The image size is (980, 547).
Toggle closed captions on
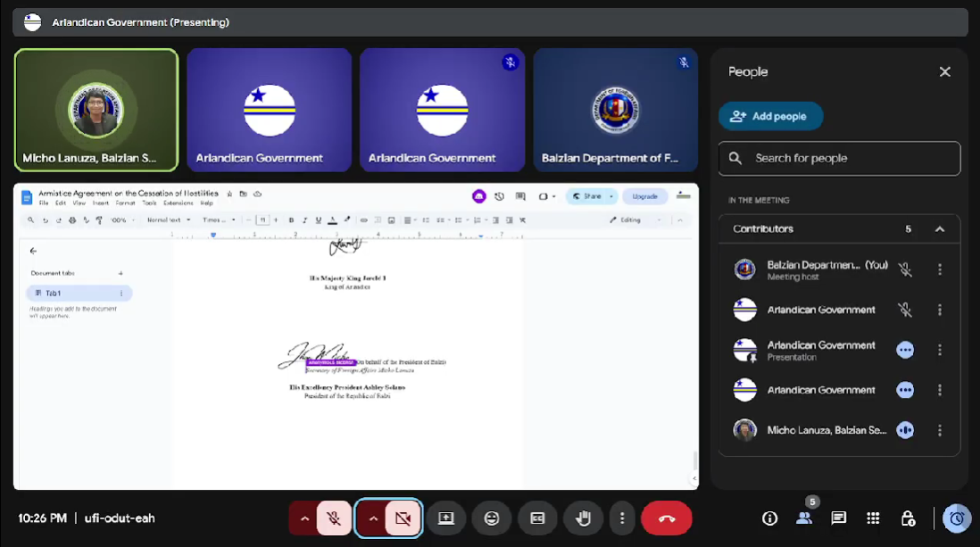click(537, 518)
